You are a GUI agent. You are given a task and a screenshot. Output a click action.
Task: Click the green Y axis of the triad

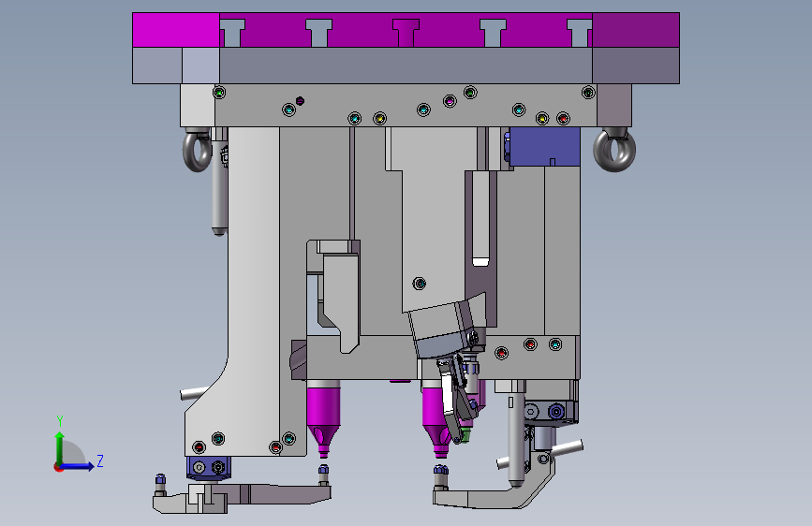click(60, 449)
